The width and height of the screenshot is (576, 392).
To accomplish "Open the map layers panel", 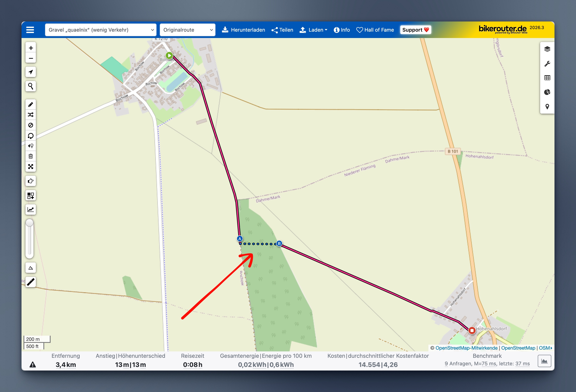I will pos(547,49).
